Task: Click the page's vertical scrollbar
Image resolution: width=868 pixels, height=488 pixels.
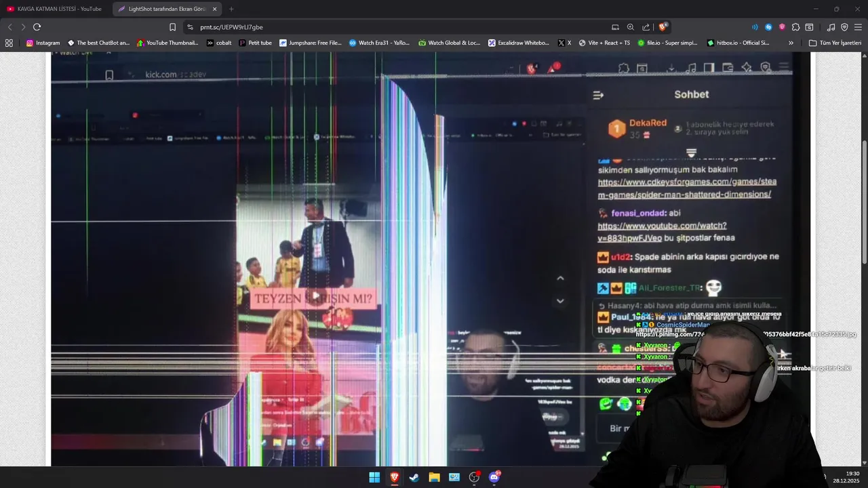Action: tap(864, 203)
